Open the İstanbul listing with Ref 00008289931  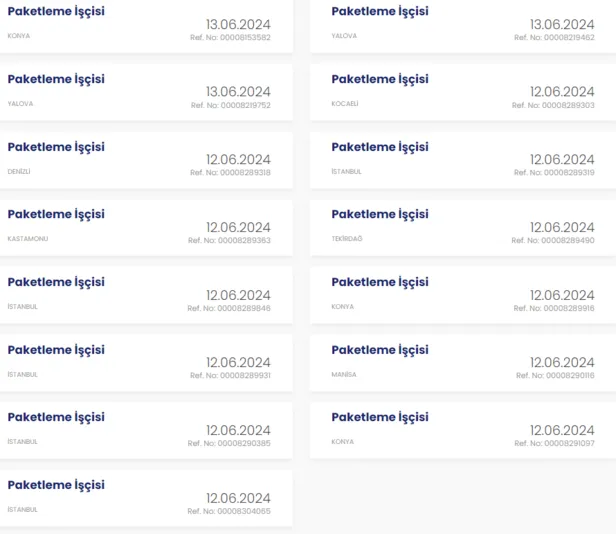coord(146,363)
